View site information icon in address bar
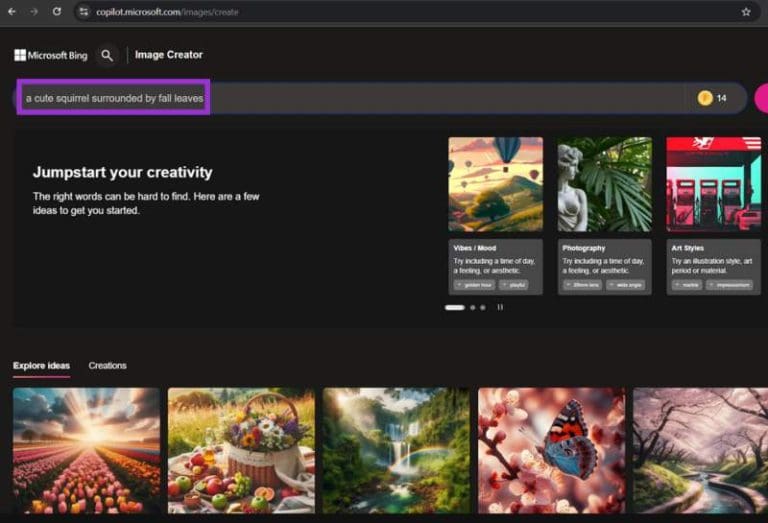The height and width of the screenshot is (523, 768). point(85,12)
